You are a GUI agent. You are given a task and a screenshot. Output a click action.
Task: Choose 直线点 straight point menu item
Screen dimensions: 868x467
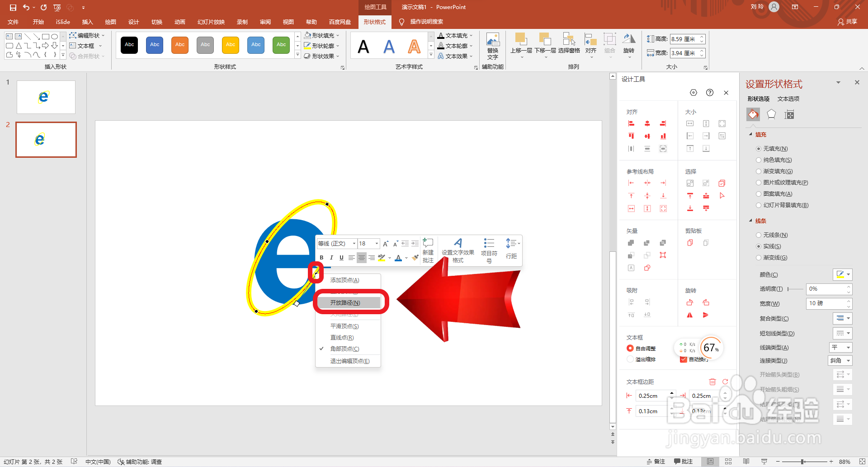pos(348,338)
